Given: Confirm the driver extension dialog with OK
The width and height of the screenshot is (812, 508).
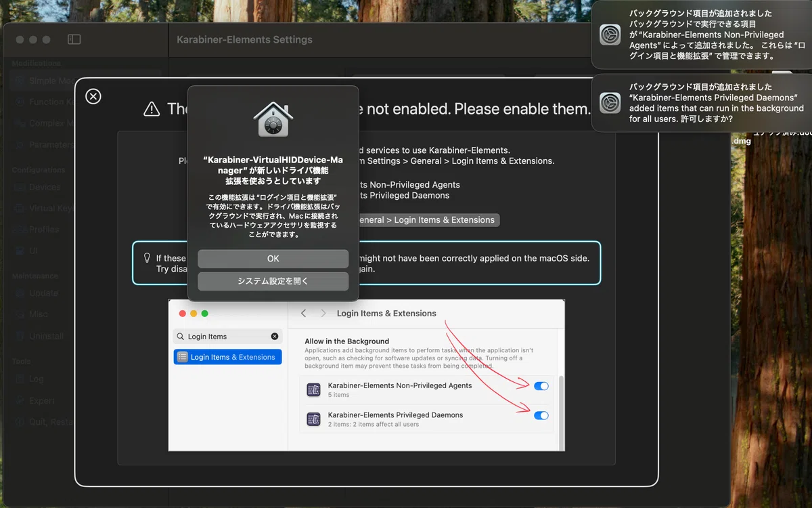Looking at the screenshot, I should 273,259.
